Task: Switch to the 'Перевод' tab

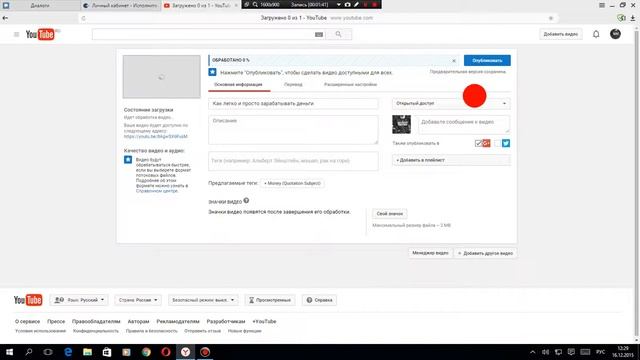Action: [x=293, y=84]
